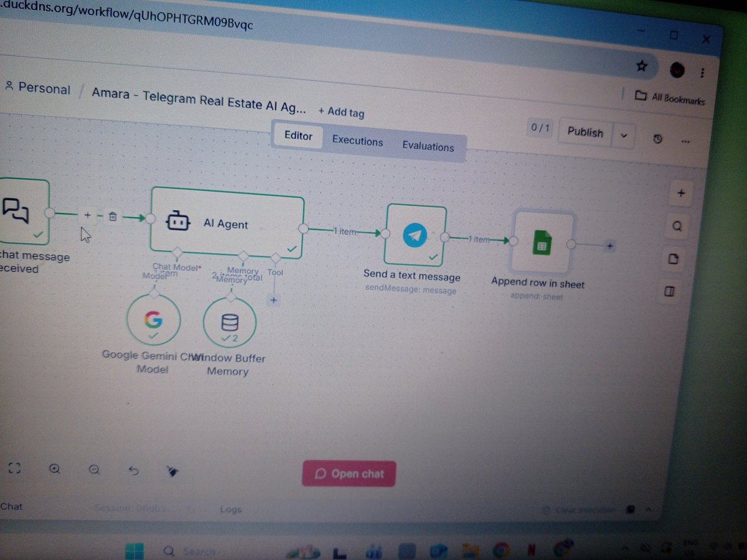Add a node between trigger and AI Agent
This screenshot has height=560, width=747.
87,215
